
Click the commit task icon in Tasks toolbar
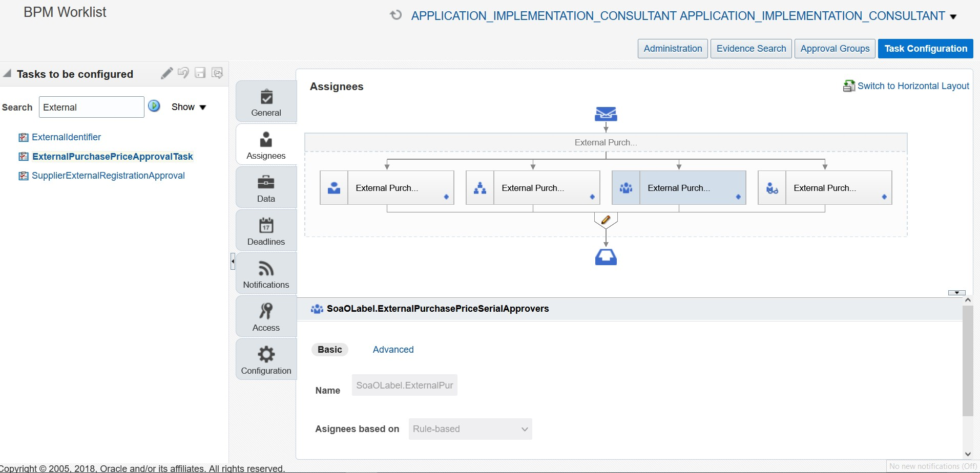pos(217,73)
